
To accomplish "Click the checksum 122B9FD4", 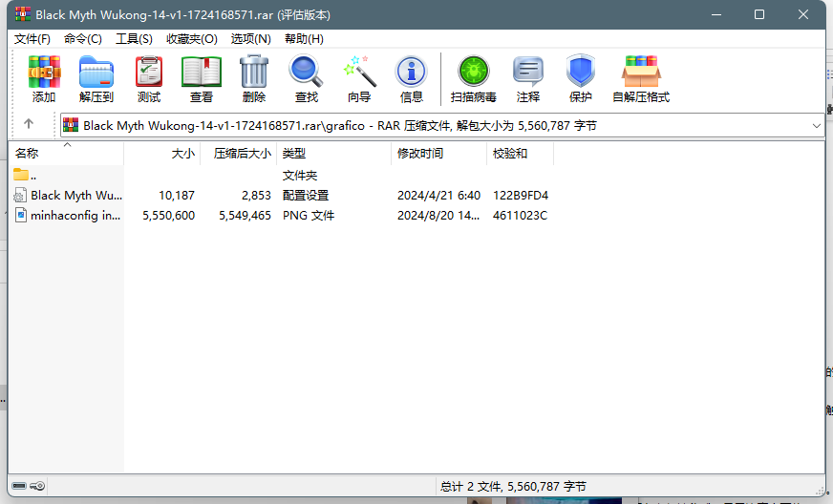I will 521,196.
